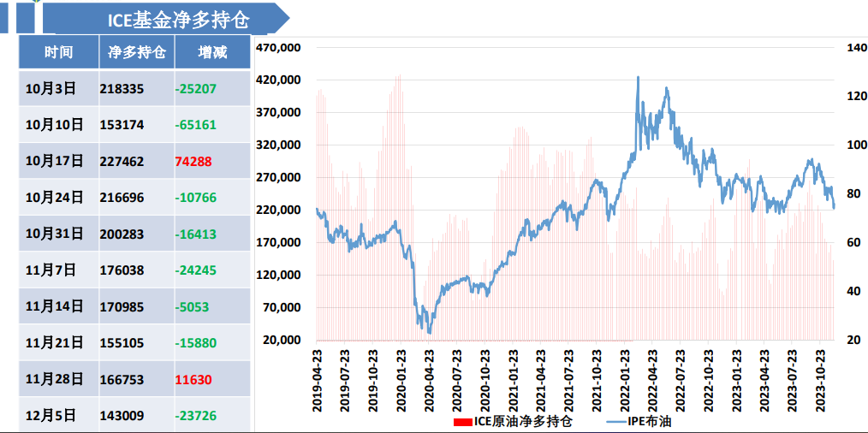This screenshot has height=433, width=868.
Task: Click the 143009 net position cell
Action: 122,416
